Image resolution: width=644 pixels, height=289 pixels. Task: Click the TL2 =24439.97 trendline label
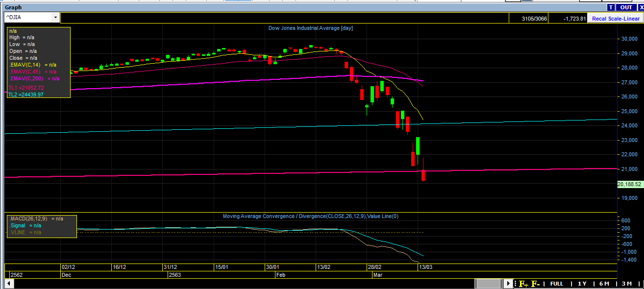[26, 95]
